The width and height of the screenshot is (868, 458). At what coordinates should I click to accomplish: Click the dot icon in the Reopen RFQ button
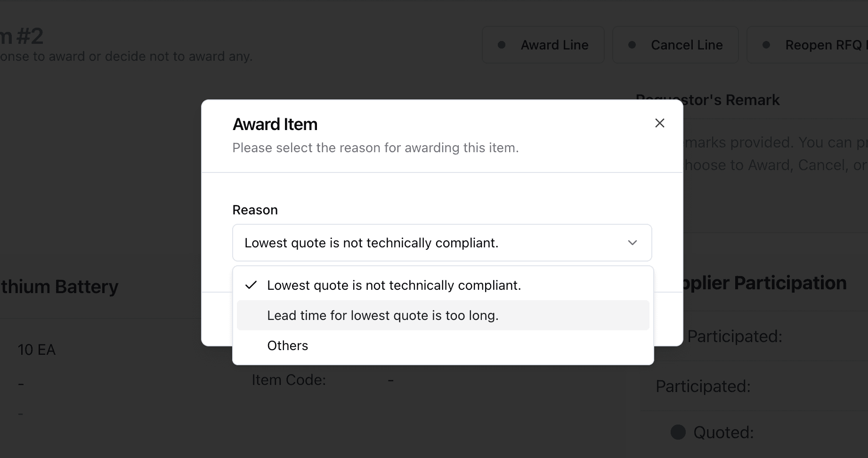(x=767, y=45)
